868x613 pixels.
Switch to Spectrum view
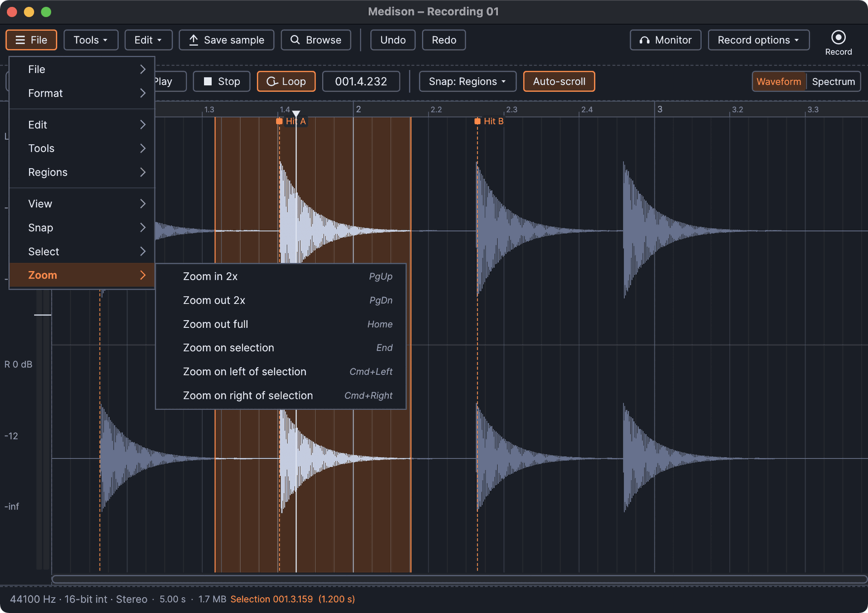(833, 81)
